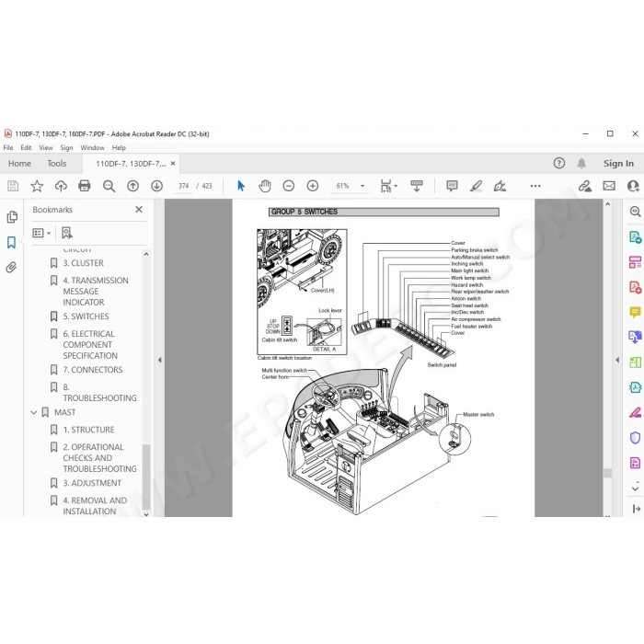Print the document
This screenshot has height=644, width=644.
point(85,186)
